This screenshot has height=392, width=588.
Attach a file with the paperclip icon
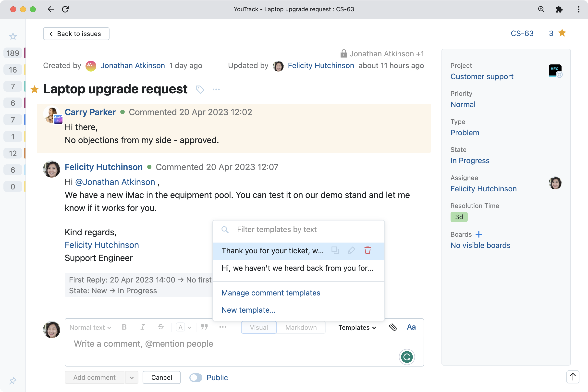pyautogui.click(x=392, y=327)
